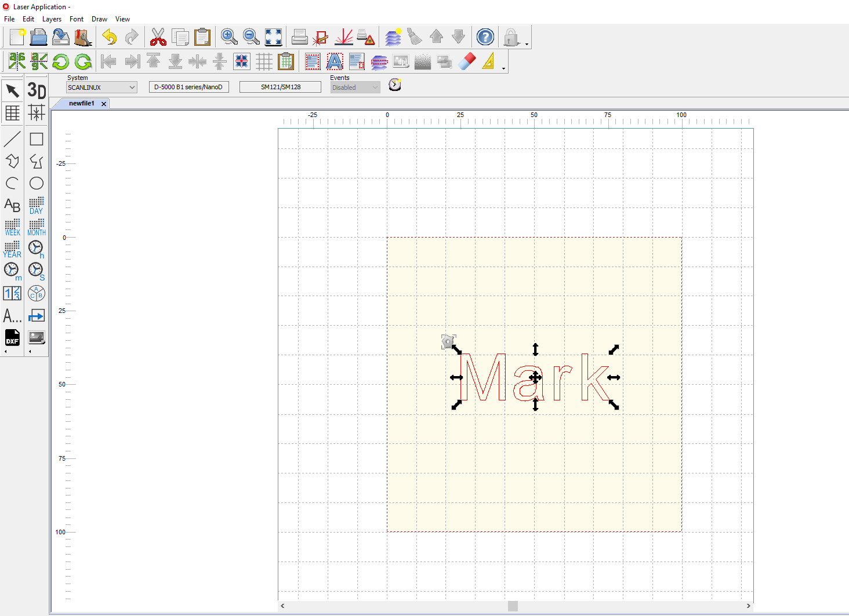Click the zoom in magnifier
The height and width of the screenshot is (616, 849).
(x=229, y=37)
